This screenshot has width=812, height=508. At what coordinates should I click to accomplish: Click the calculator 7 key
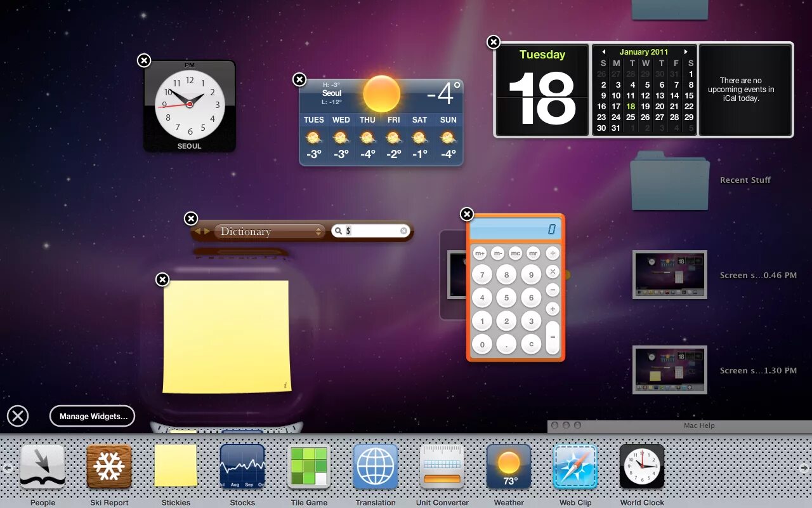point(482,275)
